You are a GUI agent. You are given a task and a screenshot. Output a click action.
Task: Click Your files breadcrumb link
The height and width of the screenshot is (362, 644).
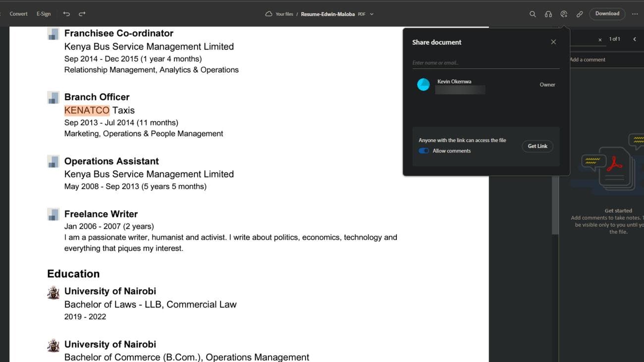tap(283, 14)
